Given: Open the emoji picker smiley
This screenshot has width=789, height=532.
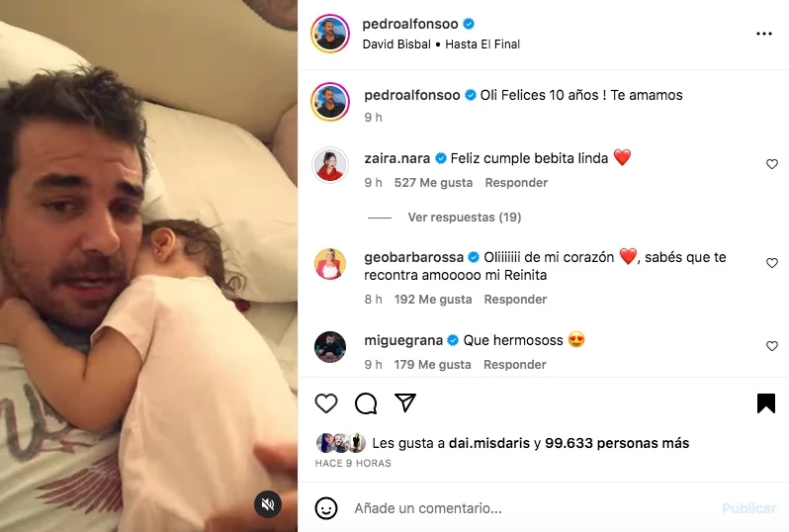Looking at the screenshot, I should [x=326, y=508].
